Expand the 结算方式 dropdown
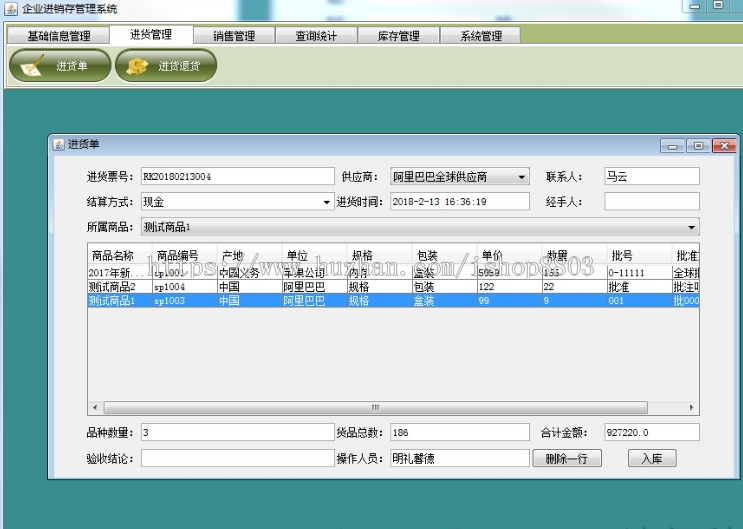This screenshot has height=529, width=743. tap(326, 202)
